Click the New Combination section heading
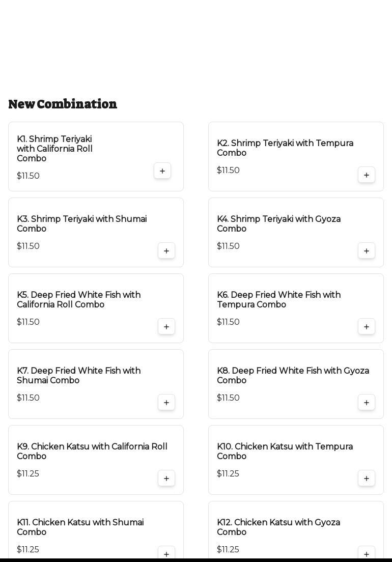Viewport: 392px width, 562px height. [63, 104]
